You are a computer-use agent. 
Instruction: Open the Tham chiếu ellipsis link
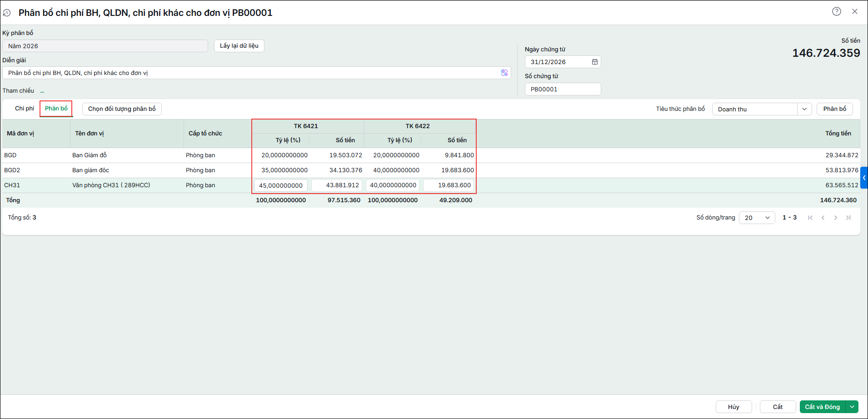42,91
